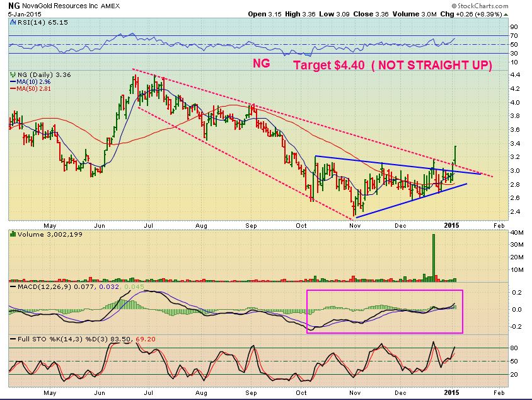
Task: Click the MA(50) 2.81 legend label
Action: pyautogui.click(x=33, y=89)
